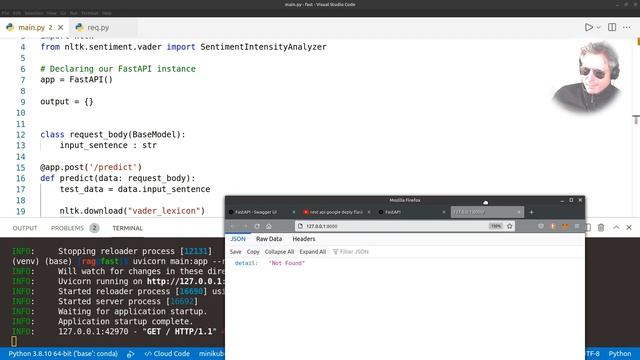
Task: Change the Python language mode in status bar
Action: [x=620, y=353]
